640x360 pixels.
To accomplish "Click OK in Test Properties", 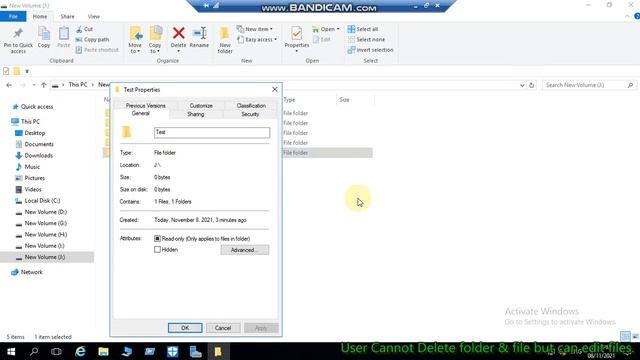I will click(x=185, y=328).
